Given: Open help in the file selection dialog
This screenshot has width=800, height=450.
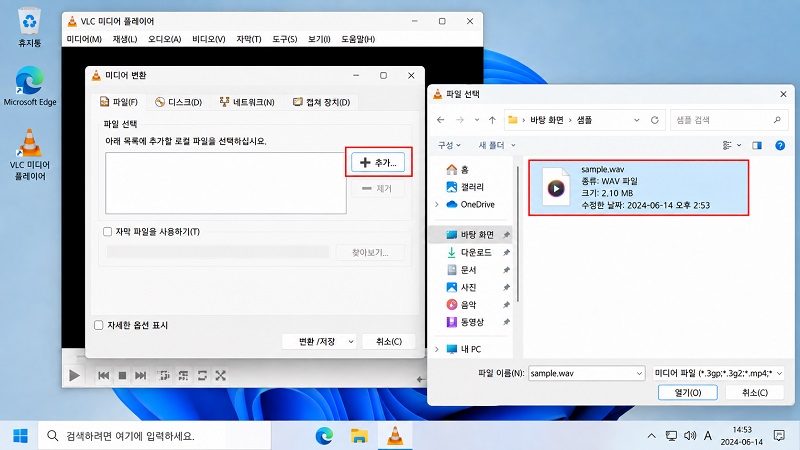Looking at the screenshot, I should click(780, 145).
